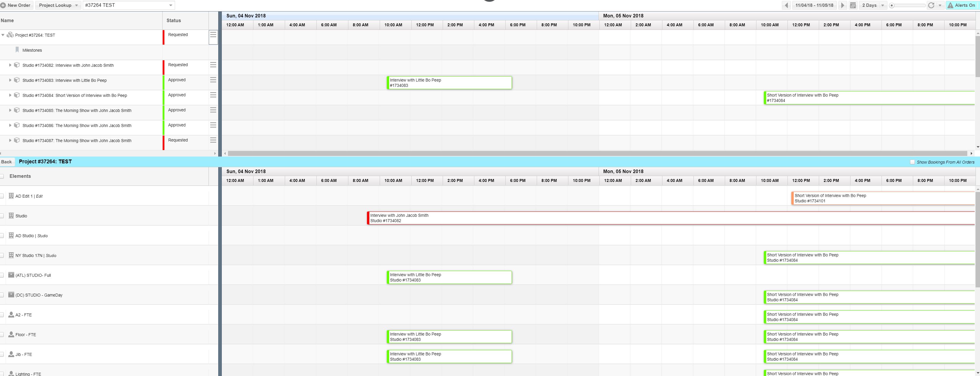Expand Studio #1734087 The Morning Show row
Screen dimensions: 980x376
click(10, 140)
